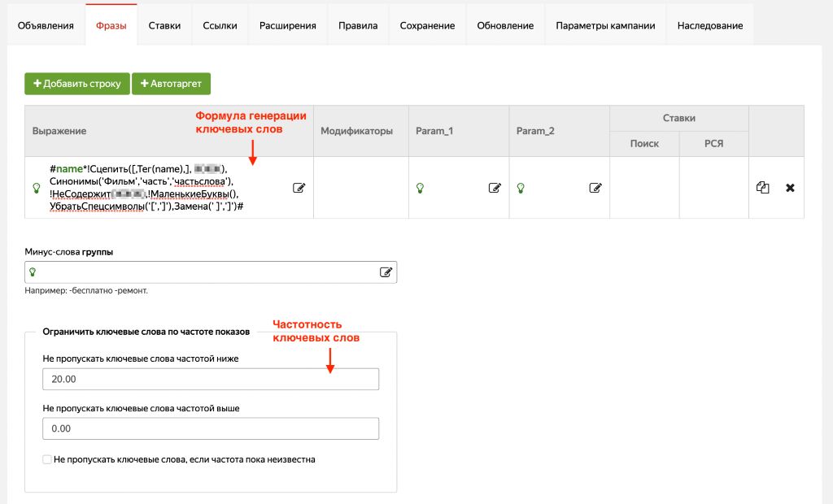Viewport: 833px width, 504px height.
Task: Click the lightbulb icon in Param_2 cell
Action: [521, 188]
